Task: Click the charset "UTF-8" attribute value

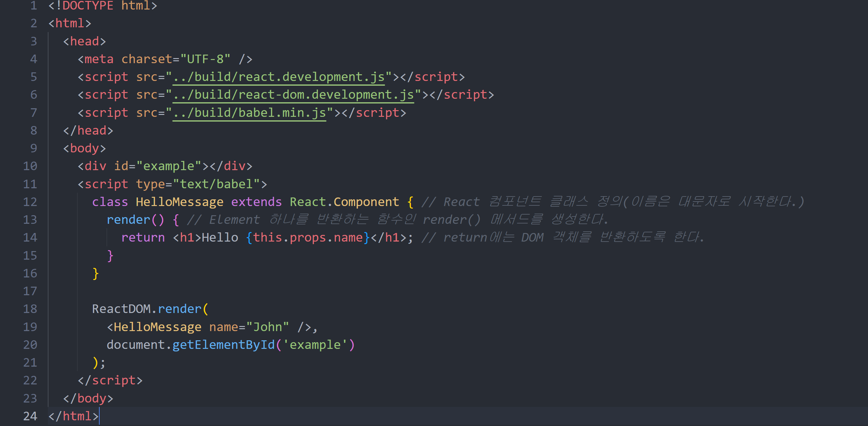Action: click(x=205, y=59)
